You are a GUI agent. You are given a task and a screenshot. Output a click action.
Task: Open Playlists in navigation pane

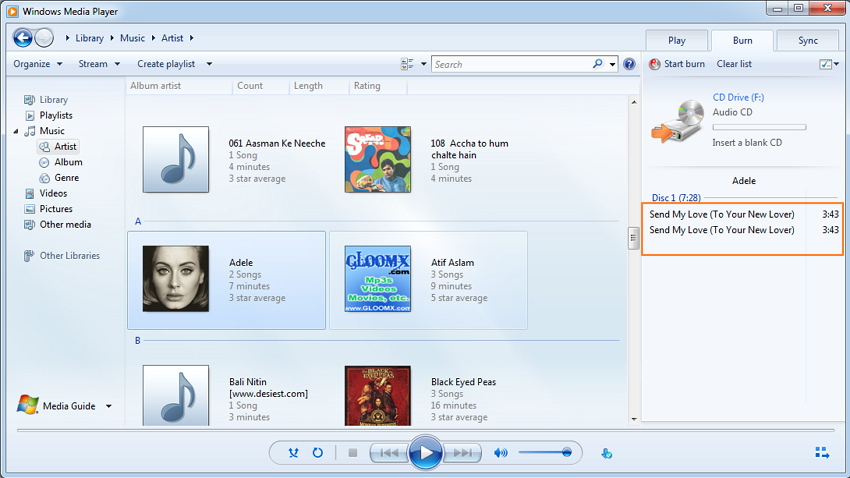point(55,115)
